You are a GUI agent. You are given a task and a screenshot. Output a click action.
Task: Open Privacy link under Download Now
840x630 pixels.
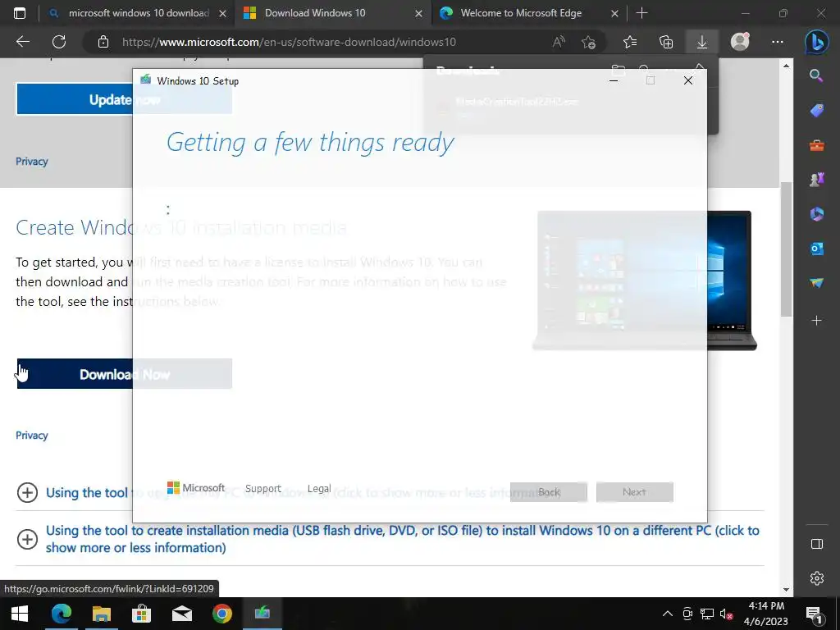tap(32, 435)
